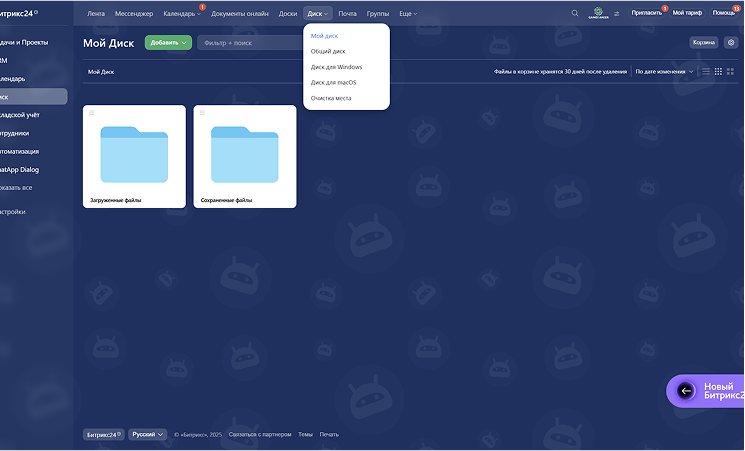This screenshot has width=745, height=451.
Task: Choose Диск для macOS menu entry
Action: point(333,82)
